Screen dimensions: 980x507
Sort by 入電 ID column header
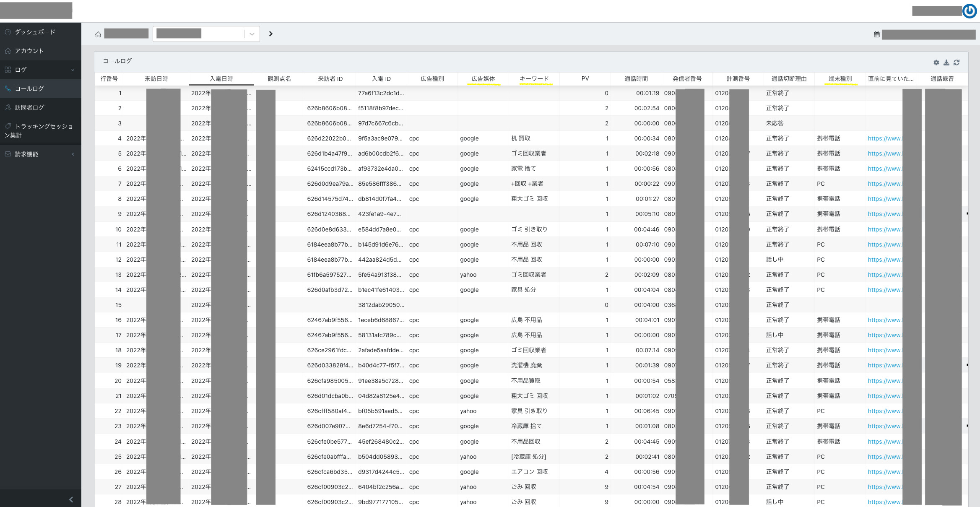click(381, 79)
